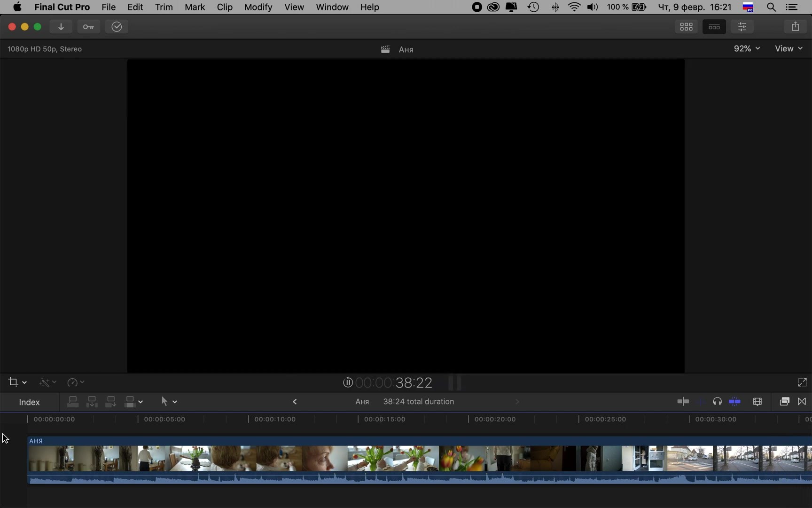Toggle the Browser panel visibility

click(686, 27)
